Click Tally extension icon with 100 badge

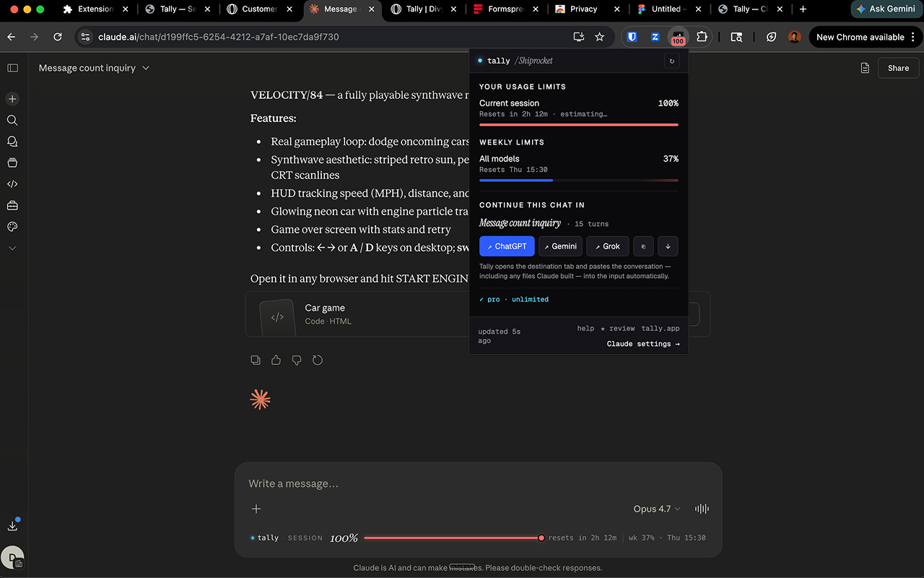pyautogui.click(x=678, y=37)
